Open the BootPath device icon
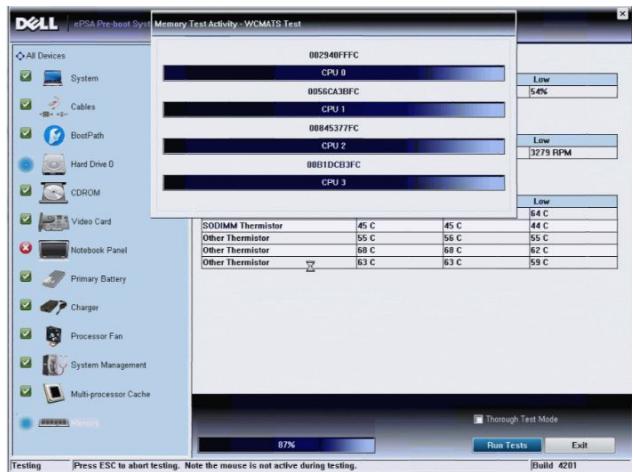 [54, 135]
